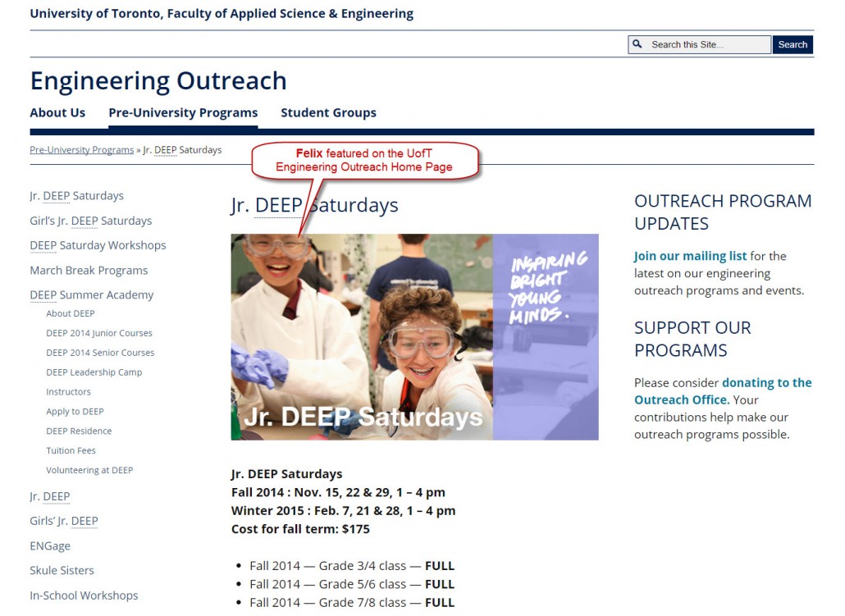The height and width of the screenshot is (616, 845).
Task: Open About DEEP sub-link
Action: coord(71,313)
